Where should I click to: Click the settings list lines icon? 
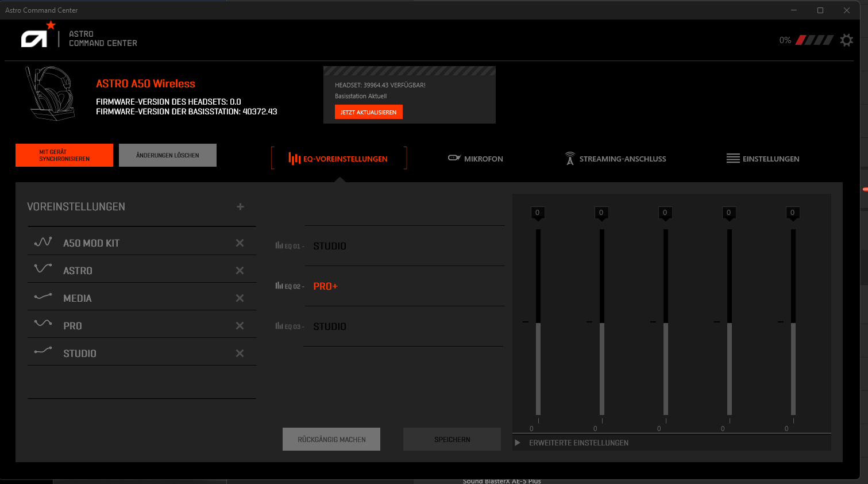(733, 159)
